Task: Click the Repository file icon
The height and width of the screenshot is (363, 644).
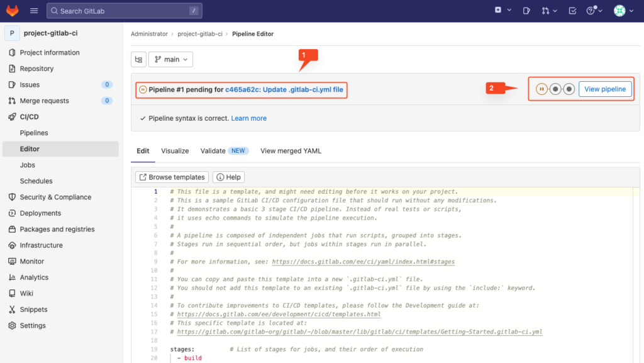Action: pos(12,69)
